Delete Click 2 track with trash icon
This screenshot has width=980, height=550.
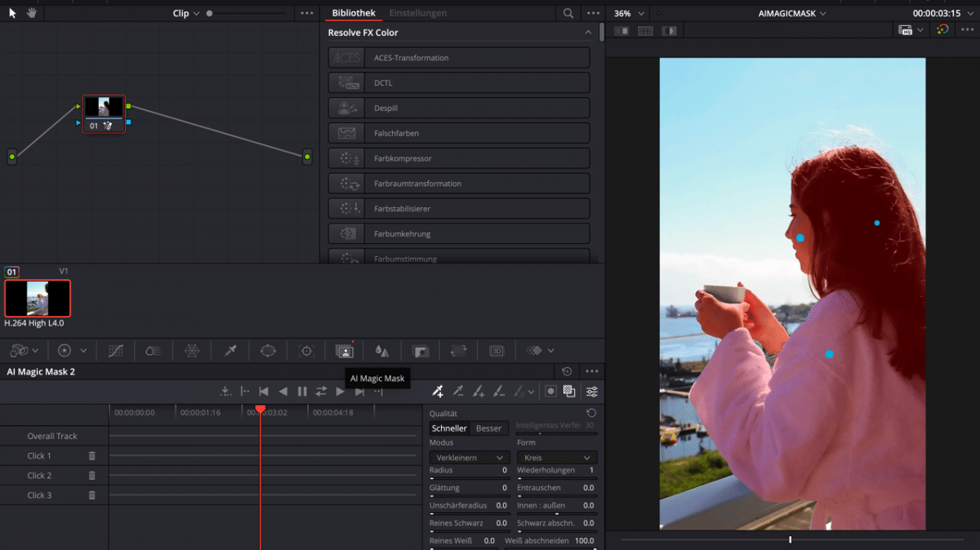[x=92, y=476]
